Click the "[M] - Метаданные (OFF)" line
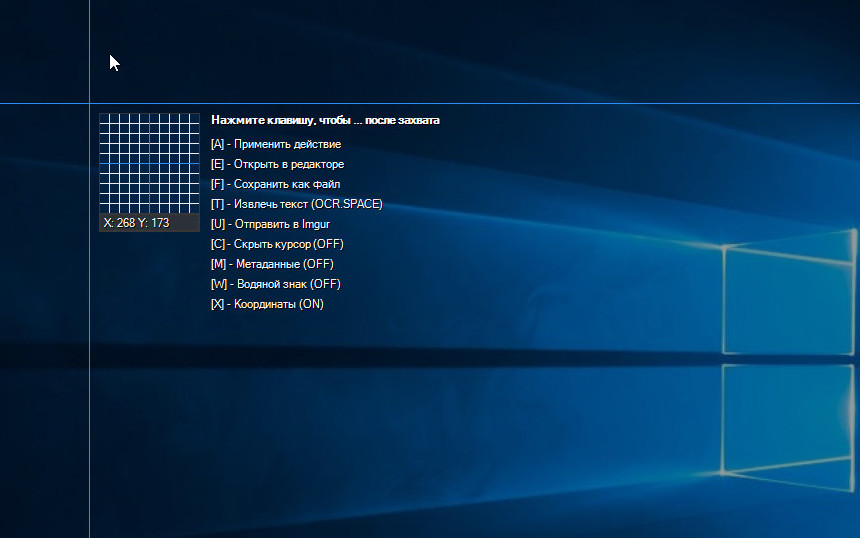860x538 pixels. pyautogui.click(x=273, y=264)
